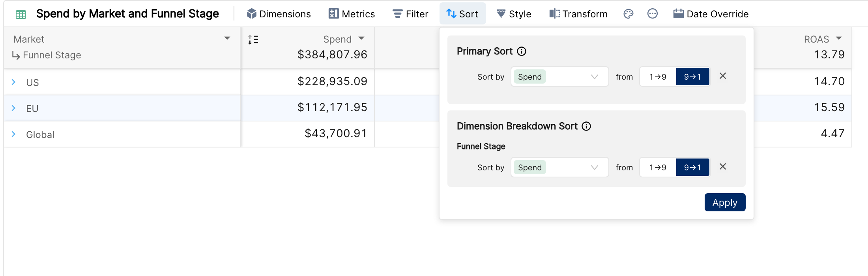Remove the Funnel Stage sort with the X
Viewport: 868px width, 276px height.
pos(723,166)
